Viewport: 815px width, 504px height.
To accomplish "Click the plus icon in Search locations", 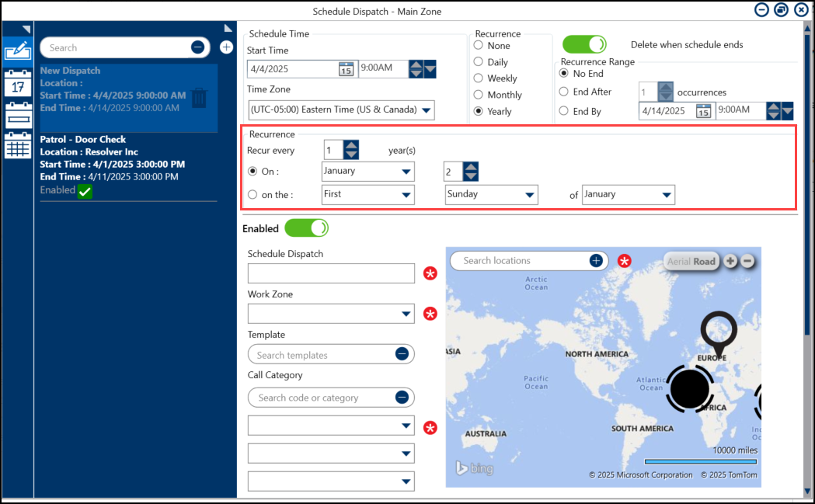I will tap(596, 261).
